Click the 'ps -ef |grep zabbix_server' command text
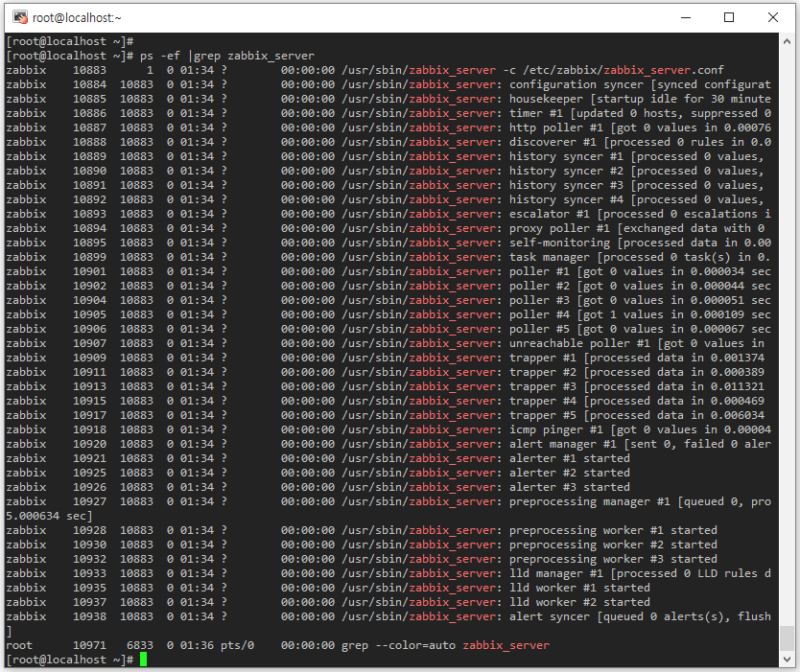The image size is (800, 672). point(227,56)
